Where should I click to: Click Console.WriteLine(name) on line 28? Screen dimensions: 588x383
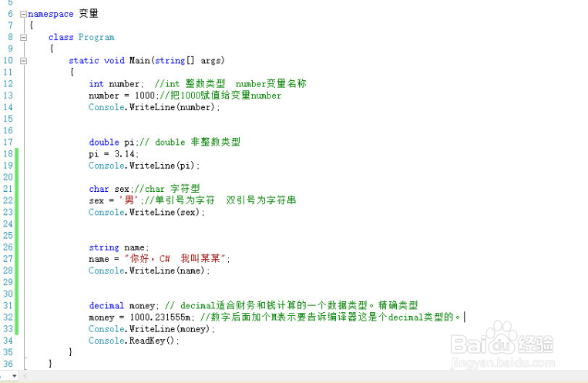[150, 270]
